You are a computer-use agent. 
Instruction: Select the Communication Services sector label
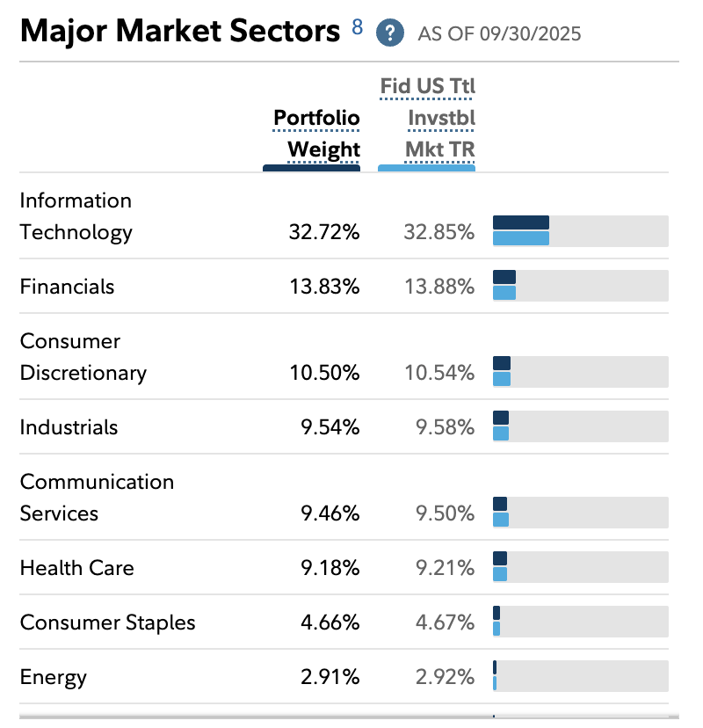(97, 498)
